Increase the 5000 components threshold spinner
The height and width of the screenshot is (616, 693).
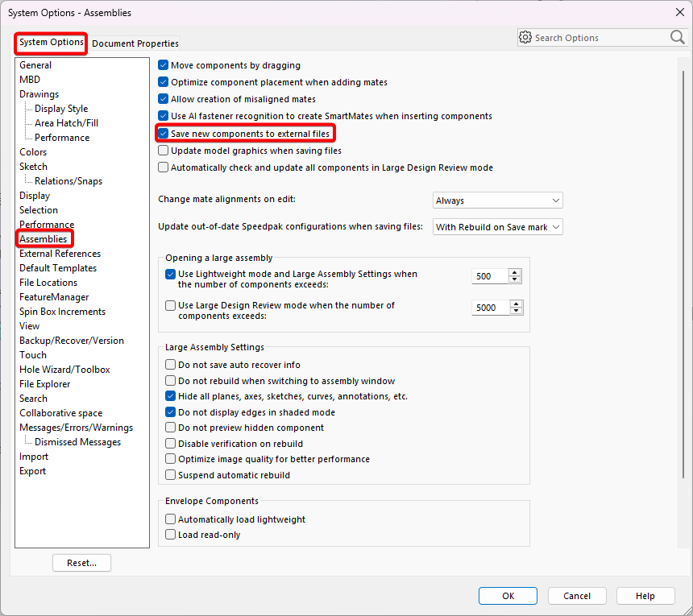517,304
